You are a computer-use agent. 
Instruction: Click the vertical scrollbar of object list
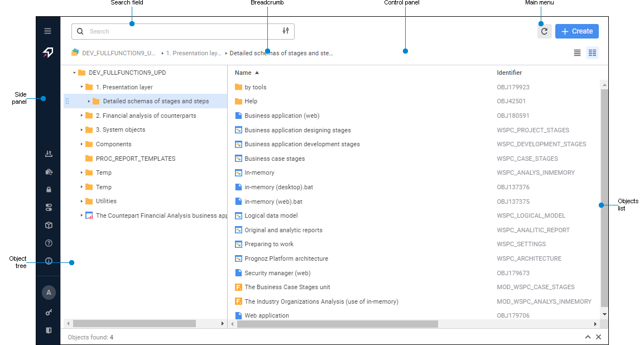pyautogui.click(x=604, y=195)
